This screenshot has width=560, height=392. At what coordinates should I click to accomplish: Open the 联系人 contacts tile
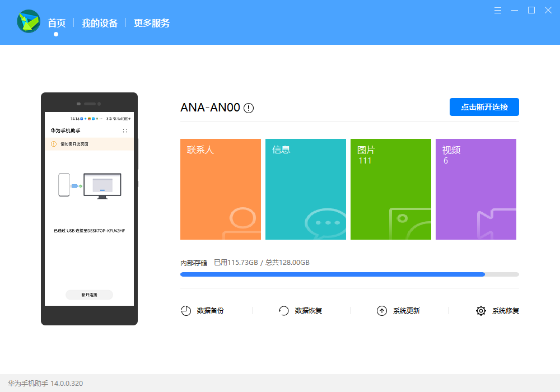[220, 189]
